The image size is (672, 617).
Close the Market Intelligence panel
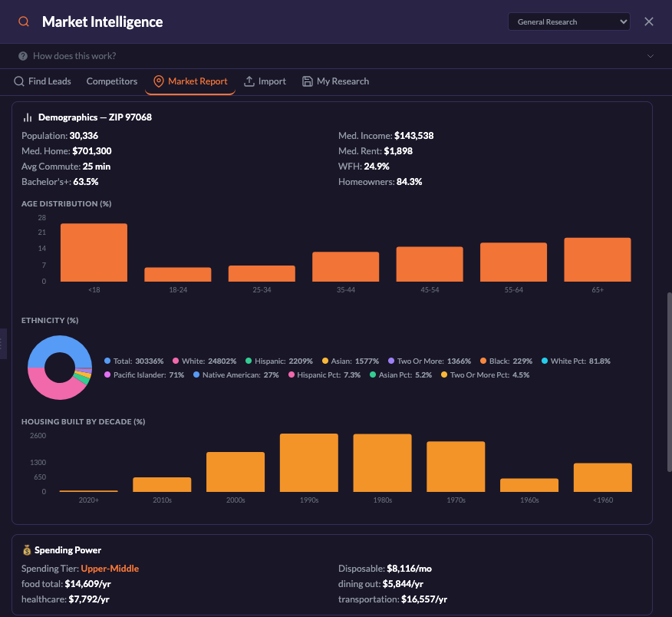point(649,21)
